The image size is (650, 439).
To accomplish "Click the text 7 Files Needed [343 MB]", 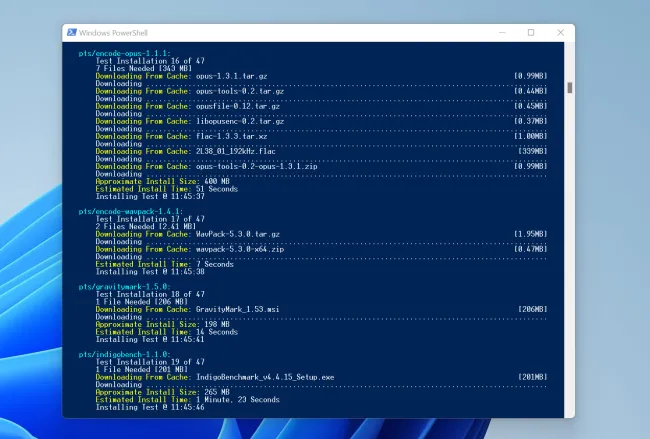I will point(144,68).
